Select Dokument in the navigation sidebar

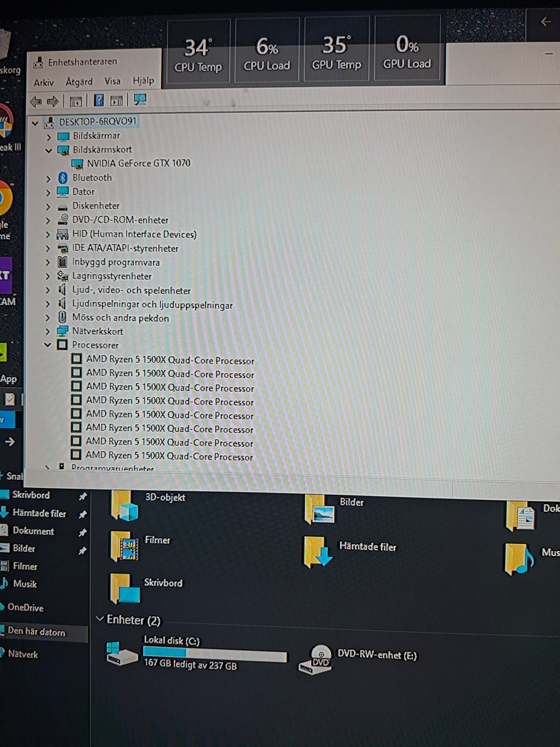point(33,531)
